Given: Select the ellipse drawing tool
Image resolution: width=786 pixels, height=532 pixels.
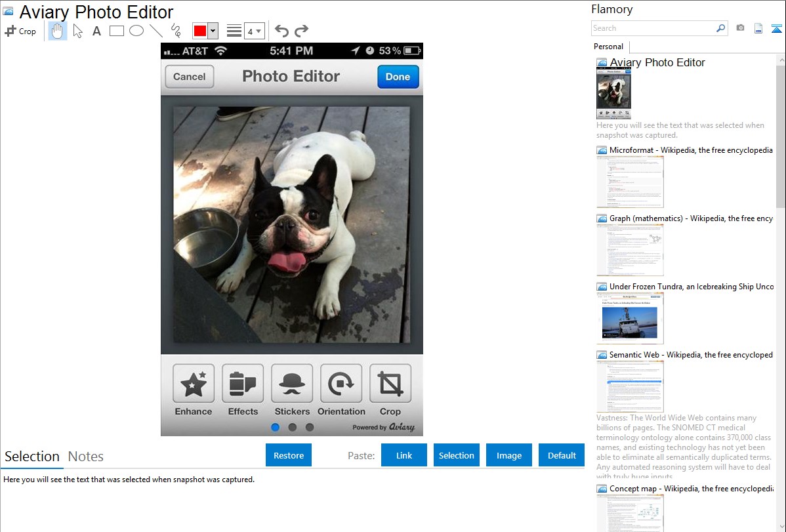Looking at the screenshot, I should [x=136, y=31].
